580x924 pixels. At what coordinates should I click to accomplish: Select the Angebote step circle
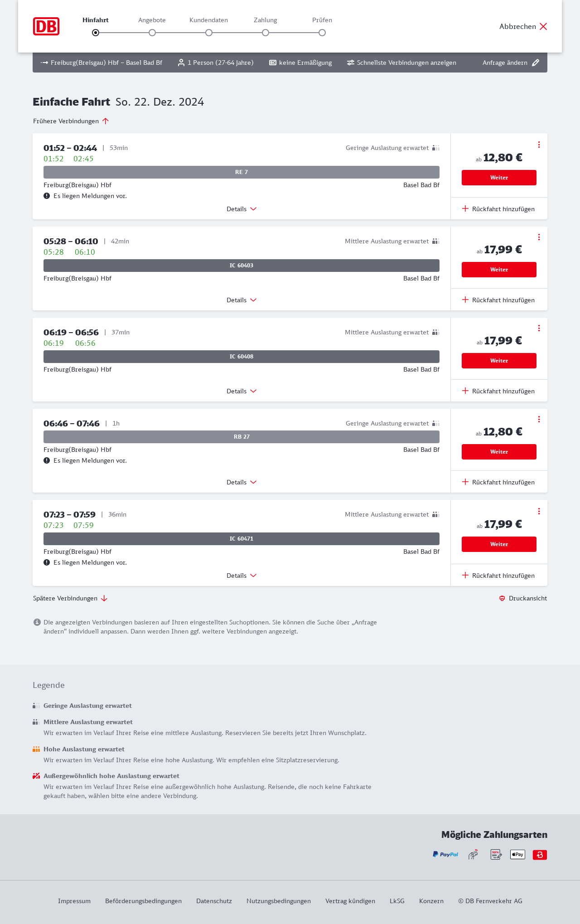(x=152, y=33)
